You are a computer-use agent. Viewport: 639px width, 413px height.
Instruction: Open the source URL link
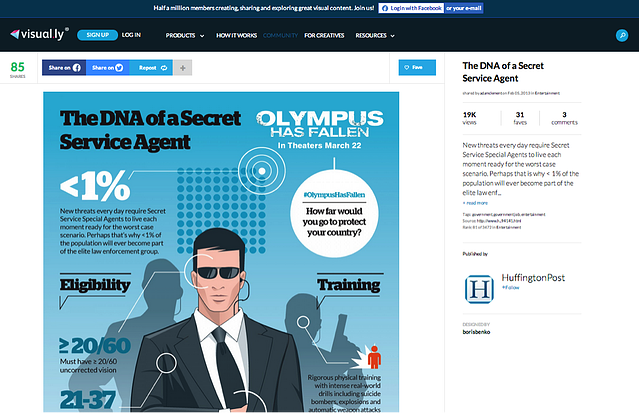click(x=499, y=221)
